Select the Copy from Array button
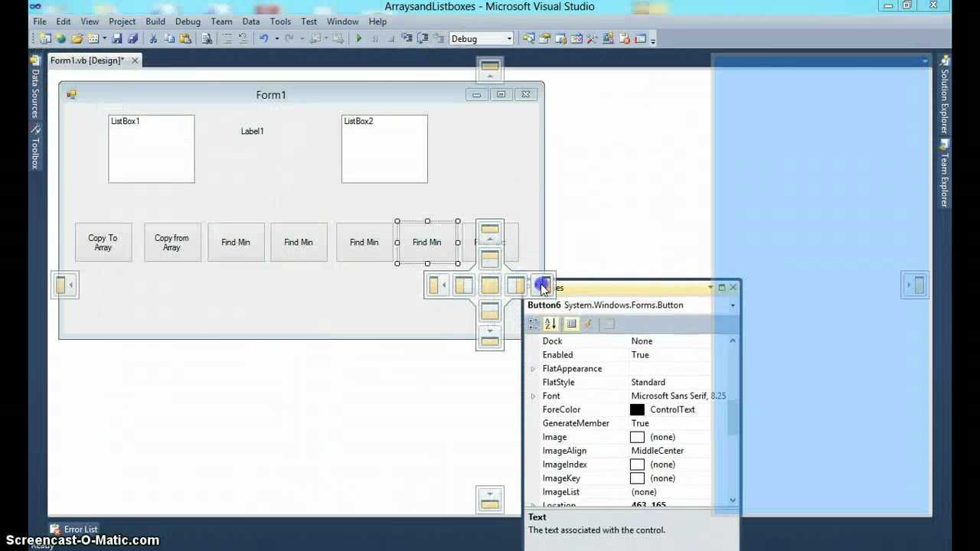Image resolution: width=980 pixels, height=551 pixels. coord(172,243)
